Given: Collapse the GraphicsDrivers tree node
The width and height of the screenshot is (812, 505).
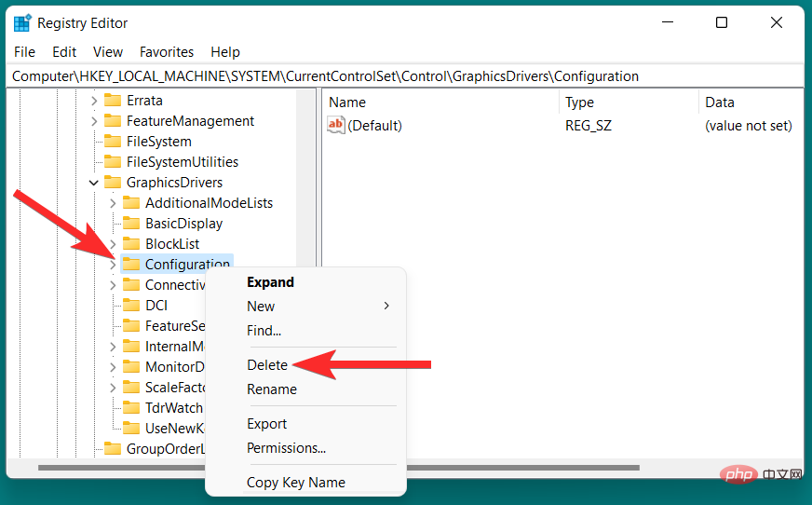Looking at the screenshot, I should click(94, 183).
